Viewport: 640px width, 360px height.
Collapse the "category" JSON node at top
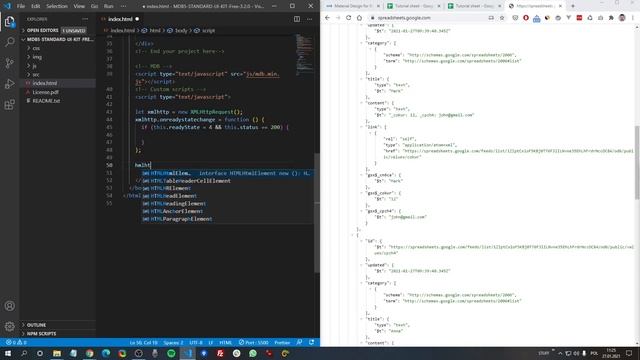tap(361, 43)
